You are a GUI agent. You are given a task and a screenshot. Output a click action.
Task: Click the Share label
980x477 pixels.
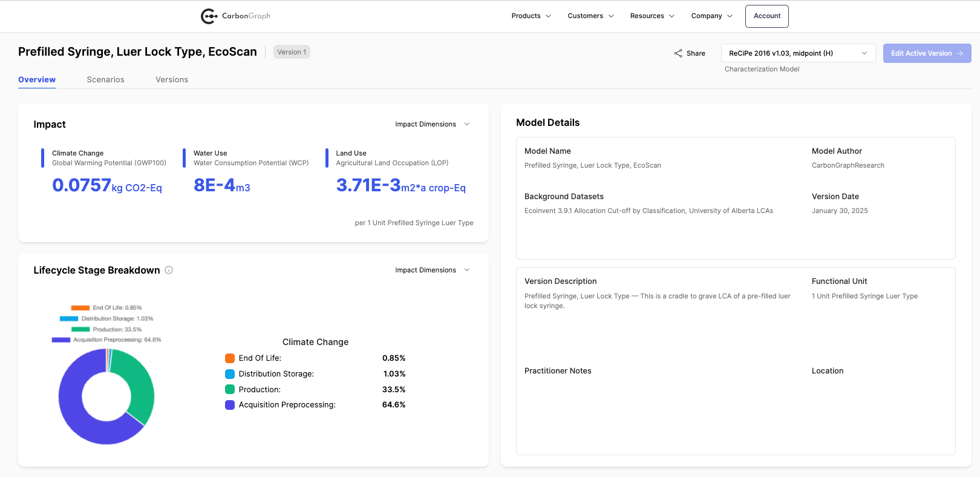pos(696,53)
